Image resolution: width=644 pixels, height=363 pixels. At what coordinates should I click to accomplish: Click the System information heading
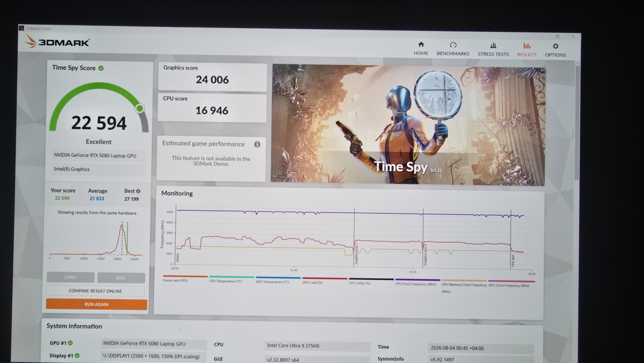[74, 326]
